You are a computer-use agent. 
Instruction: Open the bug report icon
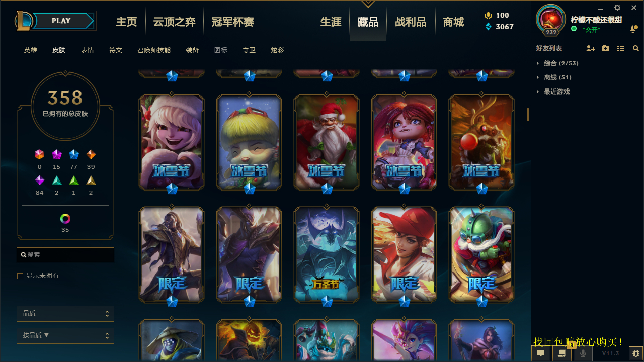tap(635, 353)
